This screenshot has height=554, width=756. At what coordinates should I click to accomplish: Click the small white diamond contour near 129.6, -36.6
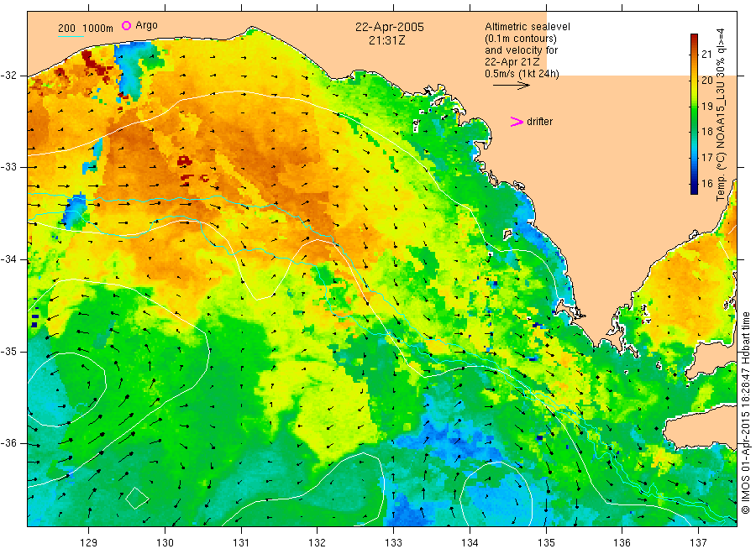tap(137, 498)
